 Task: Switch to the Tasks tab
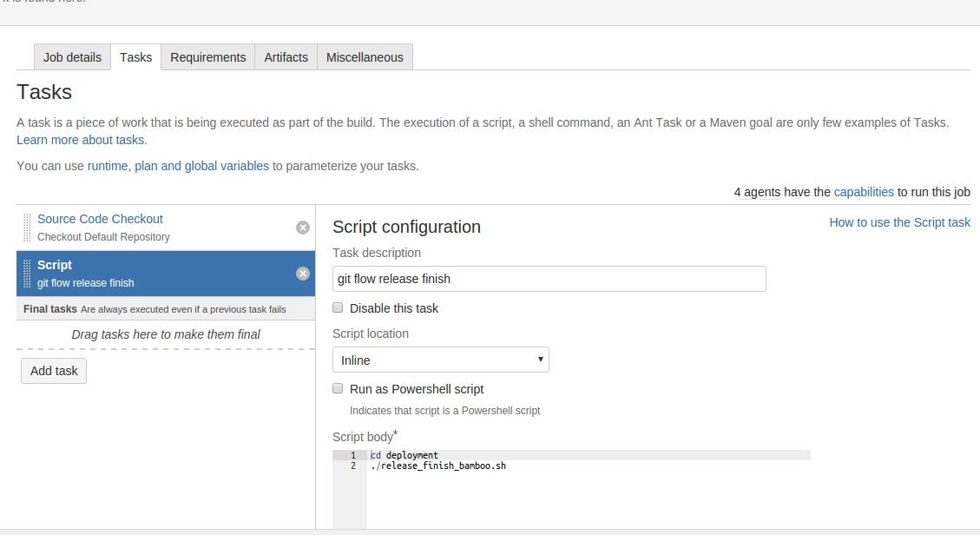135,56
